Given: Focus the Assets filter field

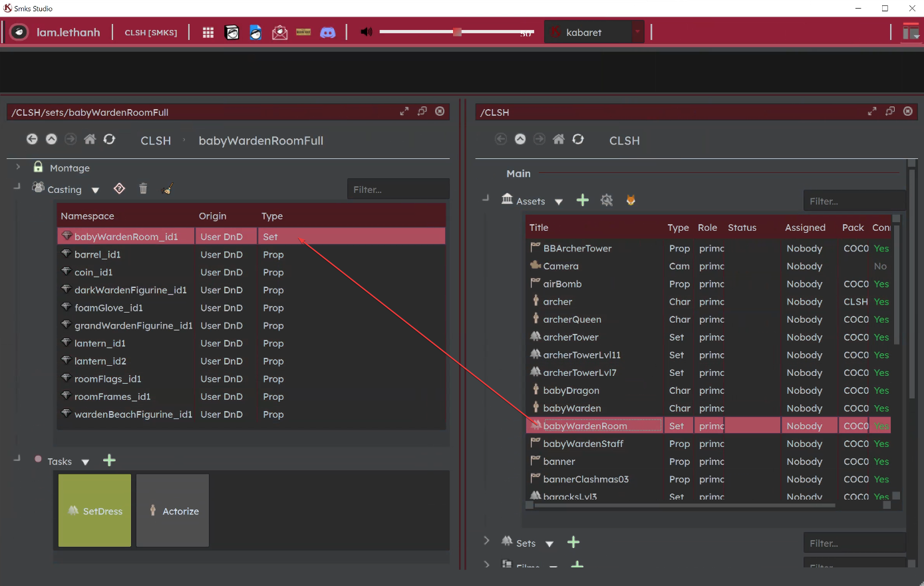Looking at the screenshot, I should (x=854, y=201).
